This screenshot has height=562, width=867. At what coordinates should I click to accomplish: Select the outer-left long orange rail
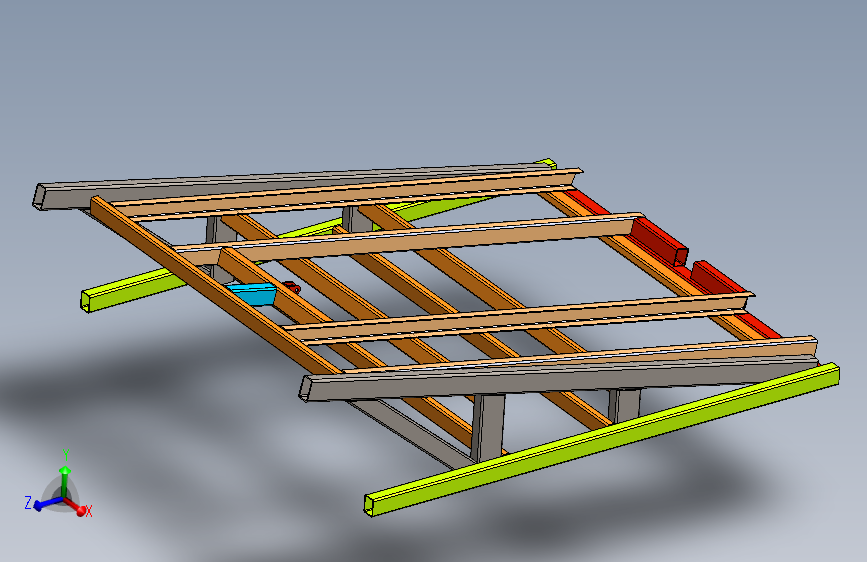[x=215, y=284]
